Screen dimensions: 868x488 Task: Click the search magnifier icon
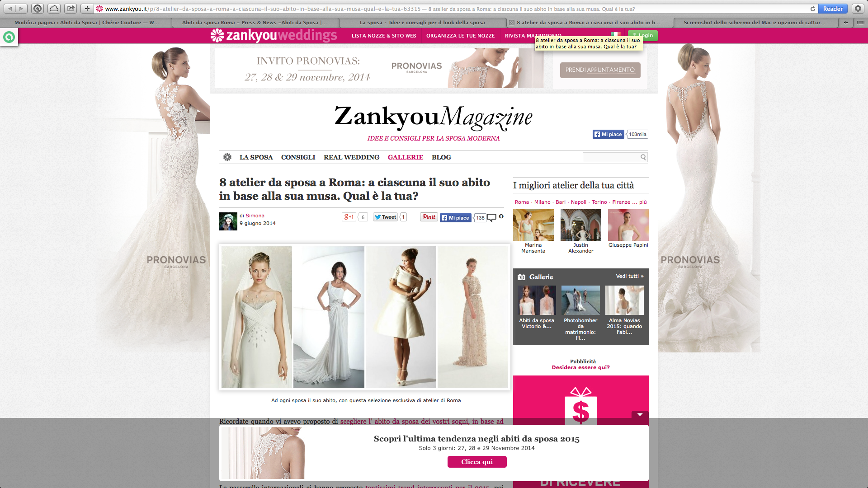point(643,157)
